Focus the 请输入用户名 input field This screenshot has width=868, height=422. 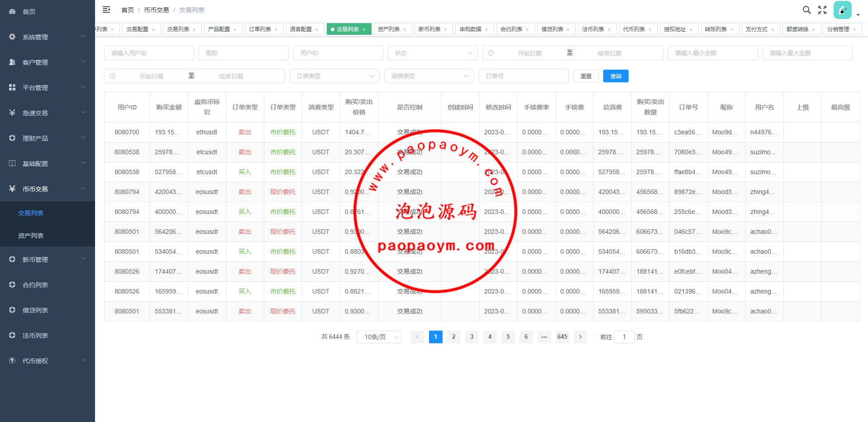149,53
